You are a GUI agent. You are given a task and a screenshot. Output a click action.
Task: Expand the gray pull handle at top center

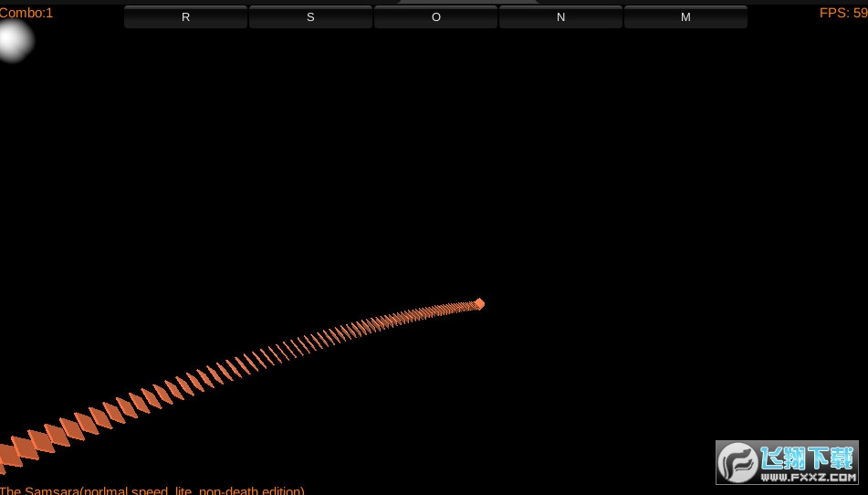coord(468,2)
